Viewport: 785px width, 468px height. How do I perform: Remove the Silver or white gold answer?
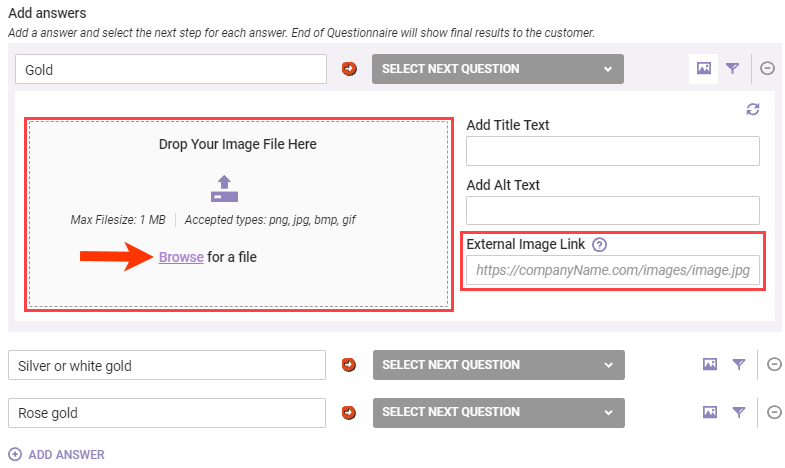[x=774, y=365]
